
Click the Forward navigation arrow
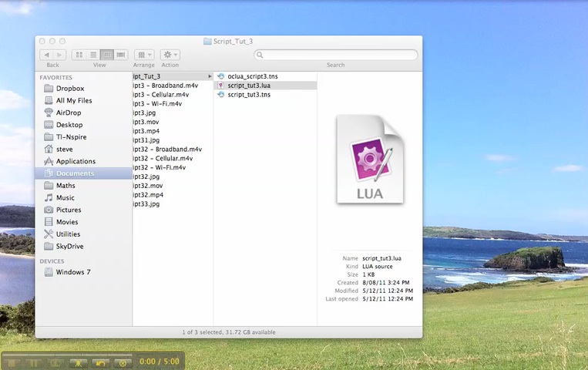point(59,55)
